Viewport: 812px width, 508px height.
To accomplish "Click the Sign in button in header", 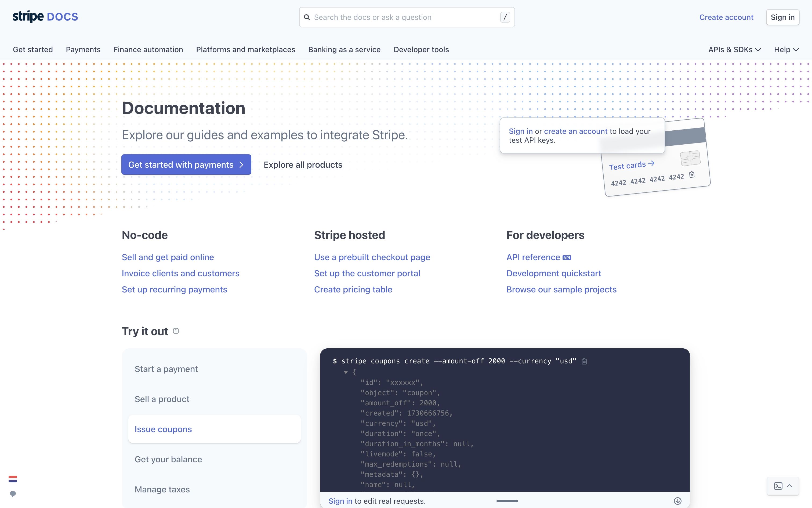I will 782,17.
